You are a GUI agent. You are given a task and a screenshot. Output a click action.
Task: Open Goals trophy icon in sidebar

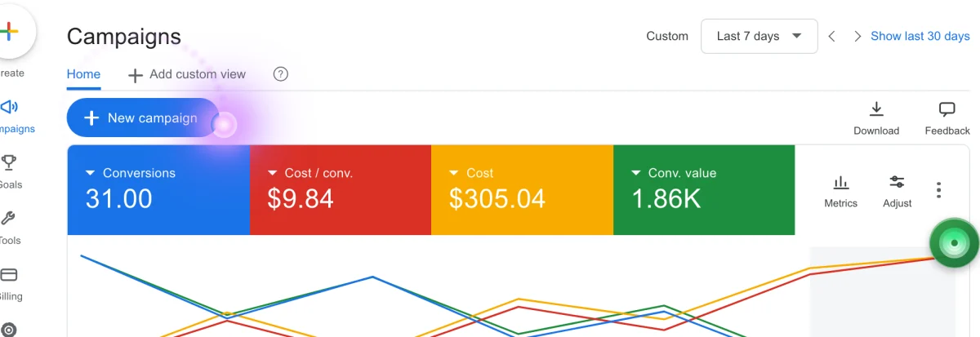(9, 162)
